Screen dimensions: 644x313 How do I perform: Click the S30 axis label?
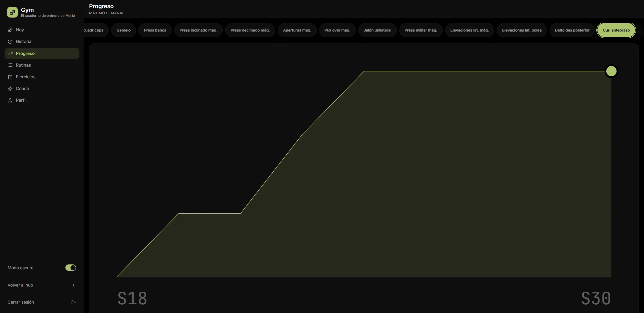(596, 298)
